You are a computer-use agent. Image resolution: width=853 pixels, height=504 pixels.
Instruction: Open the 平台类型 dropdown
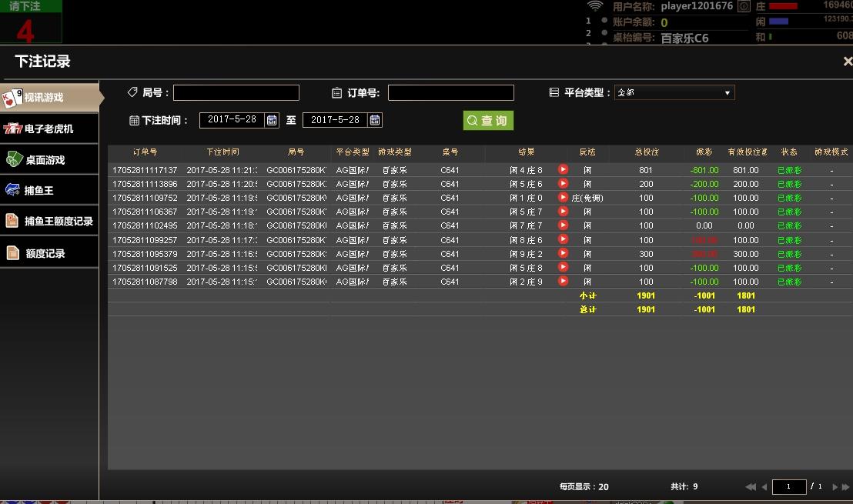coord(674,92)
